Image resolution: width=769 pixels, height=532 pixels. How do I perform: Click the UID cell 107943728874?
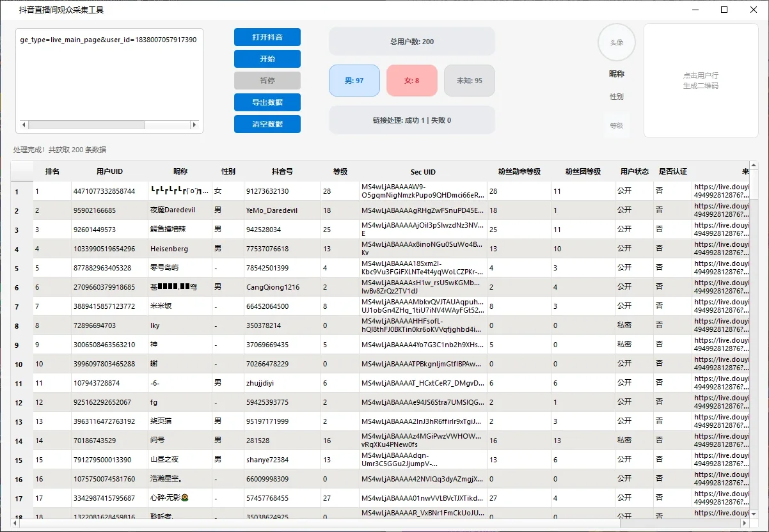(x=109, y=383)
